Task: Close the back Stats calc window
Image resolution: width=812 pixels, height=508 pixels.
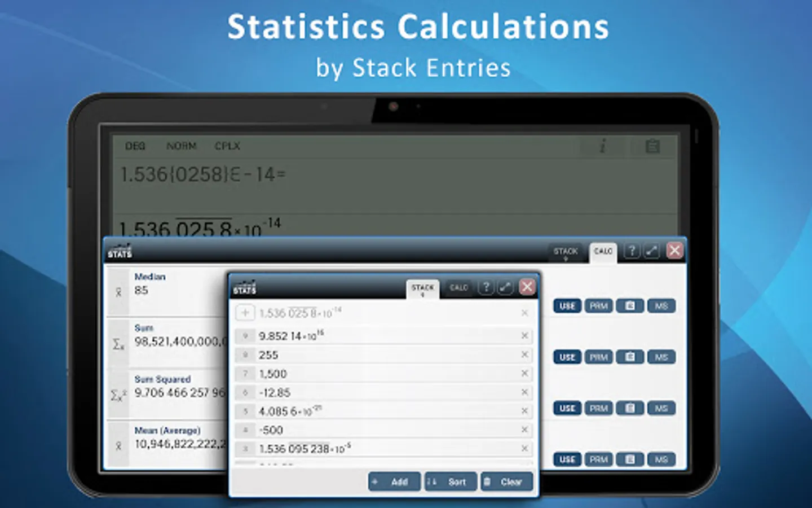Action: (x=674, y=250)
